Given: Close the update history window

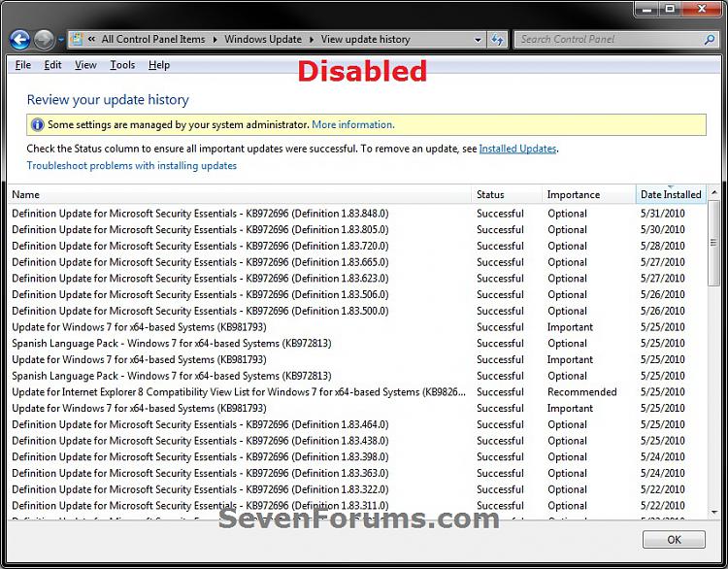Looking at the screenshot, I should (702, 10).
